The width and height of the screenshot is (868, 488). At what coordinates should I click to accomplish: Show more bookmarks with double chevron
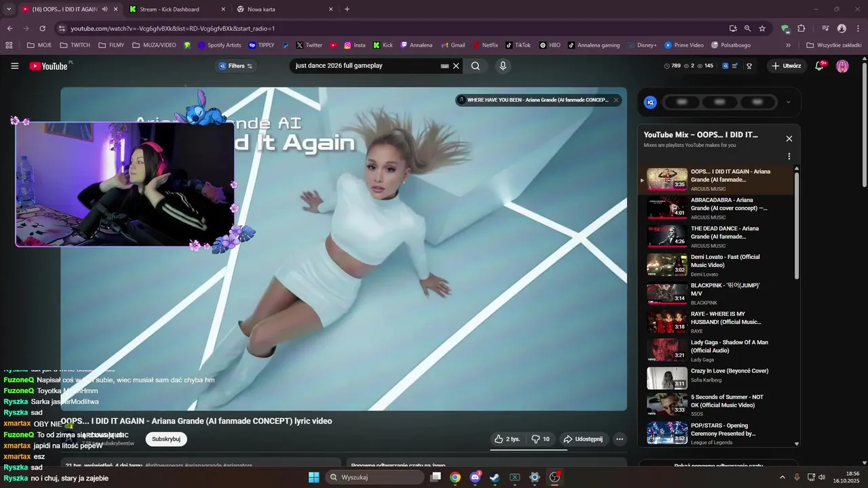788,45
